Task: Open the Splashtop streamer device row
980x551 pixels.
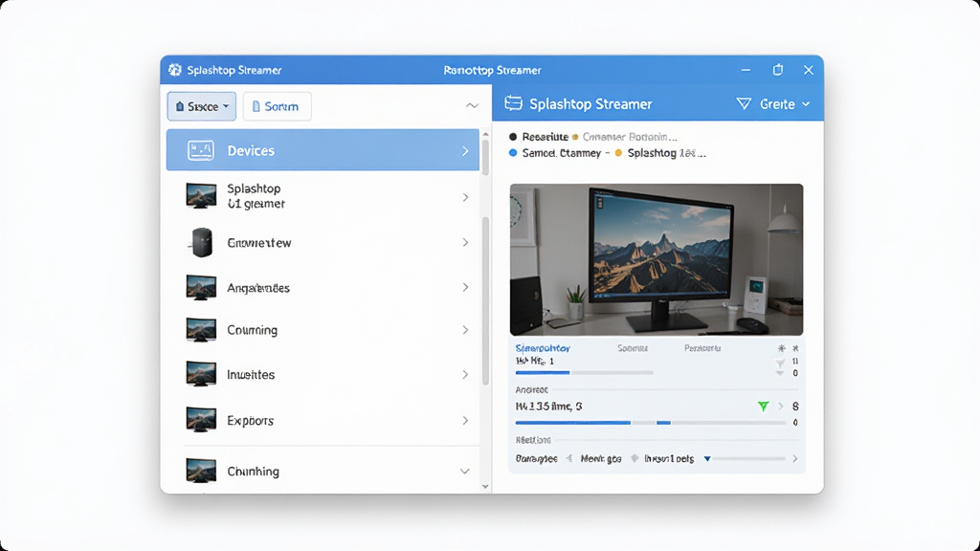Action: [323, 196]
